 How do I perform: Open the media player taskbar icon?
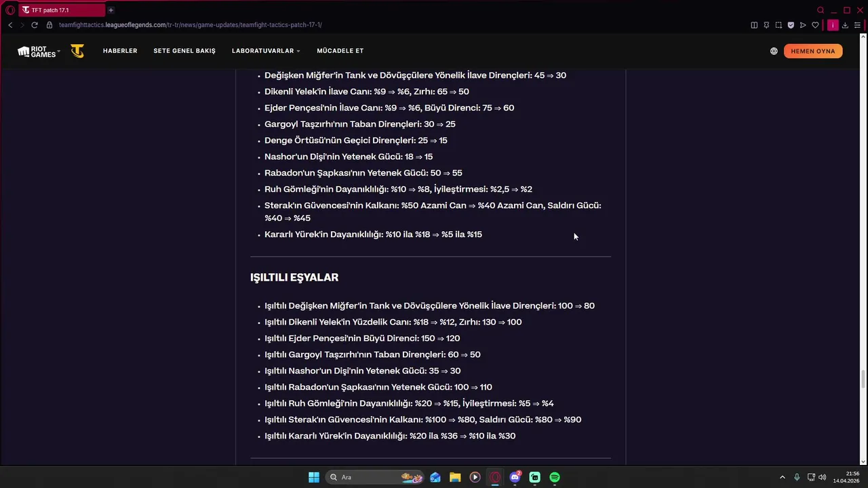pyautogui.click(x=475, y=477)
